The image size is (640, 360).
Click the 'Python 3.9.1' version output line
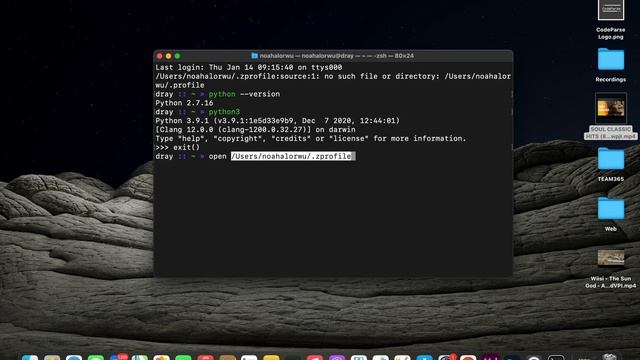pos(278,121)
